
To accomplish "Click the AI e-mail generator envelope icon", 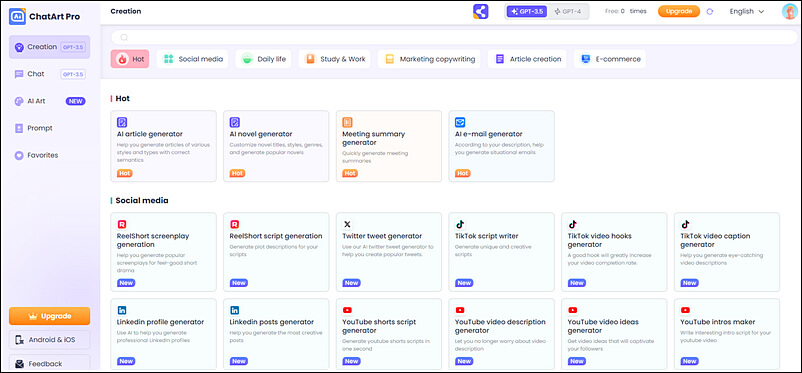I will [x=460, y=122].
